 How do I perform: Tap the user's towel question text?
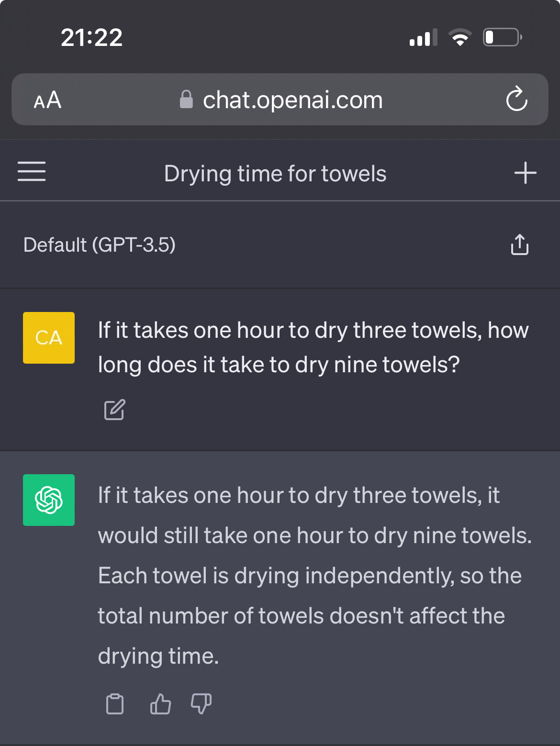(x=313, y=347)
